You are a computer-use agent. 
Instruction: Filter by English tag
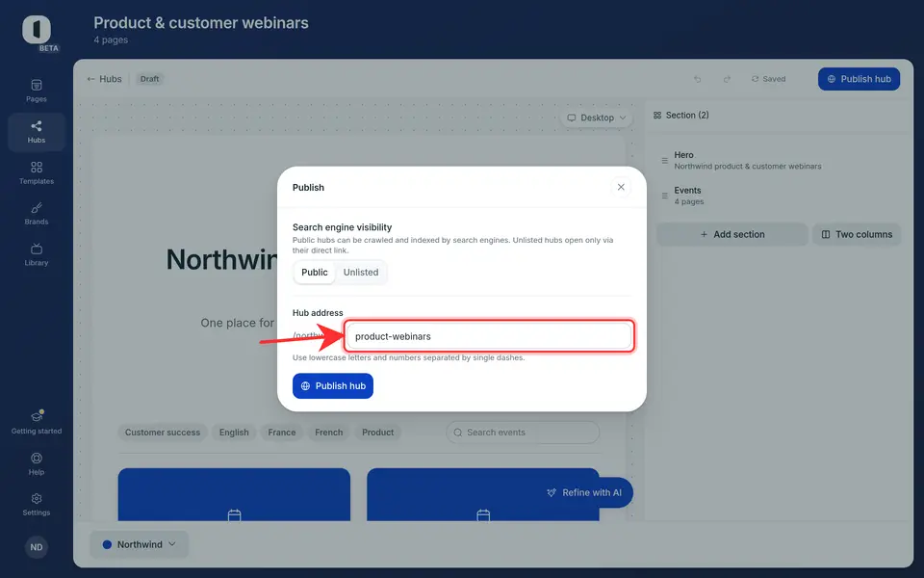[234, 433]
